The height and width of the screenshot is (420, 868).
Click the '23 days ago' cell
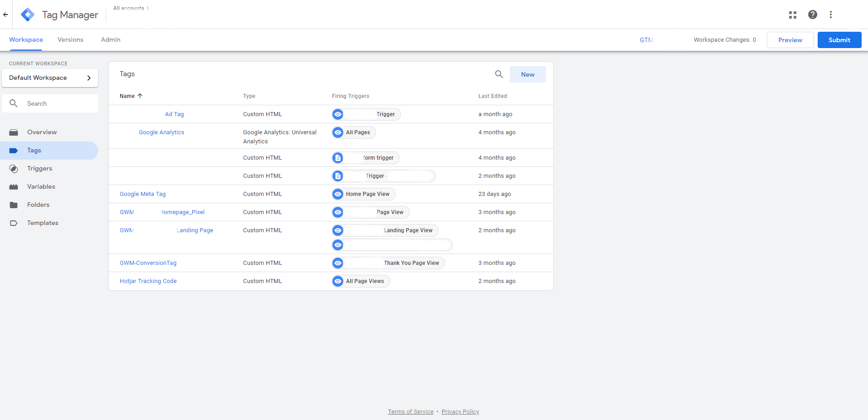pyautogui.click(x=495, y=194)
